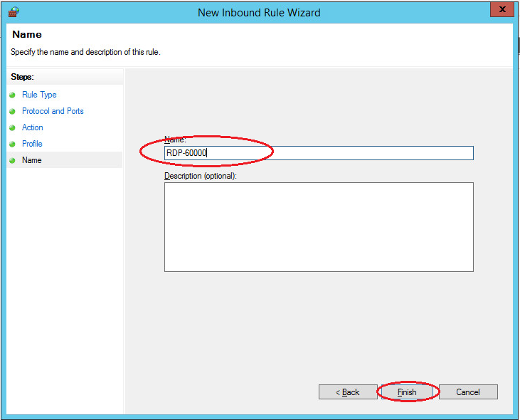Image resolution: width=520 pixels, height=420 pixels.
Task: Select the Profile step link
Action: 32,144
